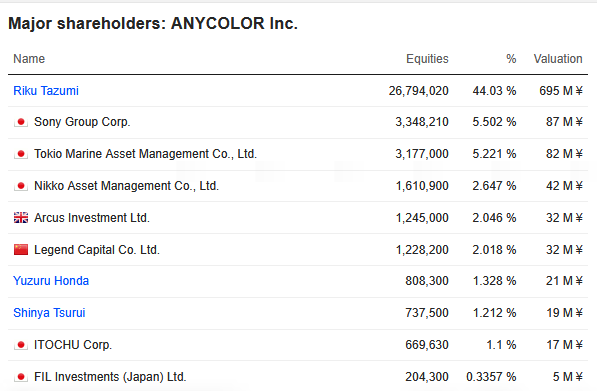
Task: Click the Major shareholders: ANYCOLOR Inc. heading
Action: click(x=153, y=23)
